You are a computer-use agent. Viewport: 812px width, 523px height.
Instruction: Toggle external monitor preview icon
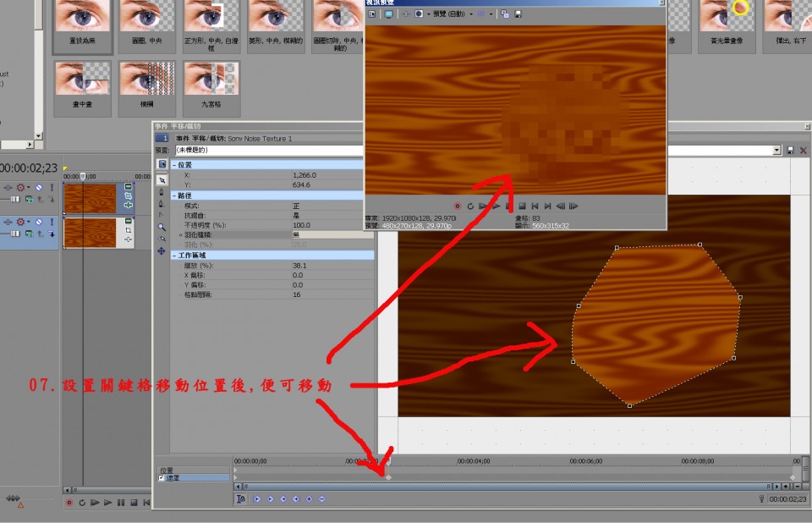pyautogui.click(x=388, y=14)
